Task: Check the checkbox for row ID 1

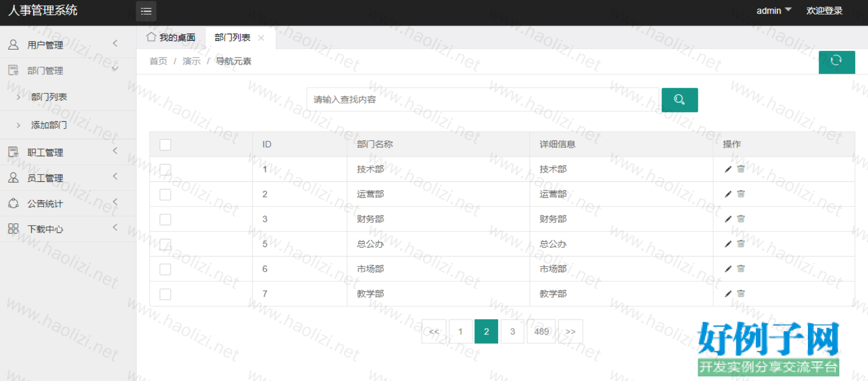Action: tap(165, 170)
